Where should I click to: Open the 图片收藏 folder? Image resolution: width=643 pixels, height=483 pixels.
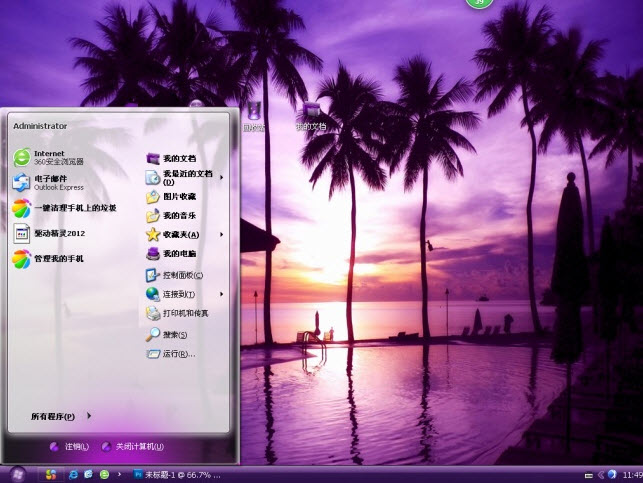click(178, 196)
